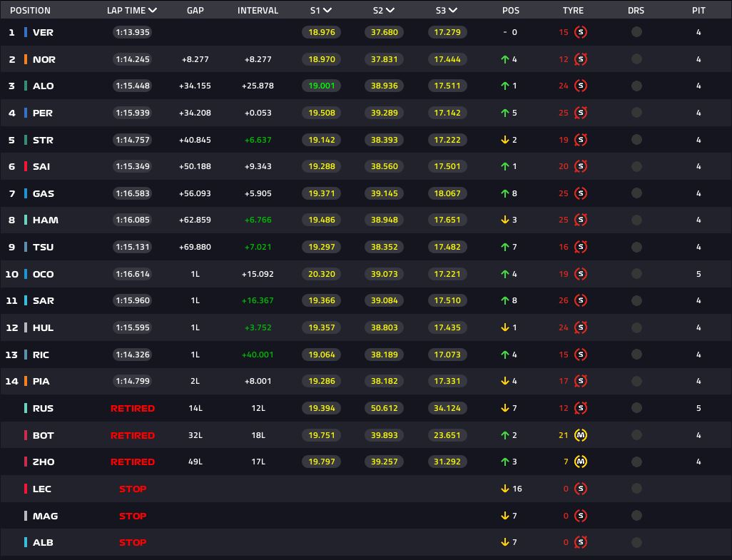Click the soft tyre icon for LEC
This screenshot has width=732, height=560.
pos(581,489)
